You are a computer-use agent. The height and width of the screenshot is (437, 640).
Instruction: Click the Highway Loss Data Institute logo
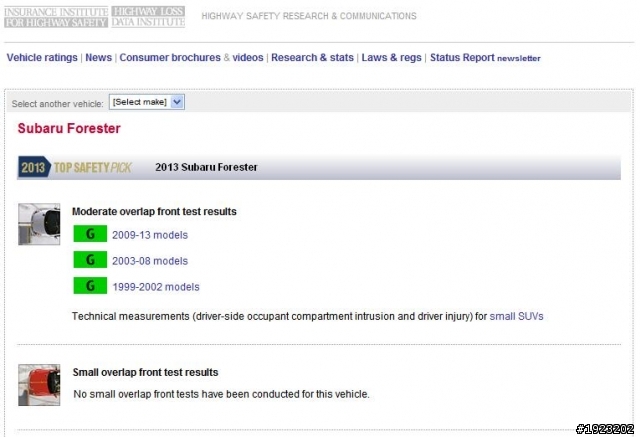pos(148,17)
